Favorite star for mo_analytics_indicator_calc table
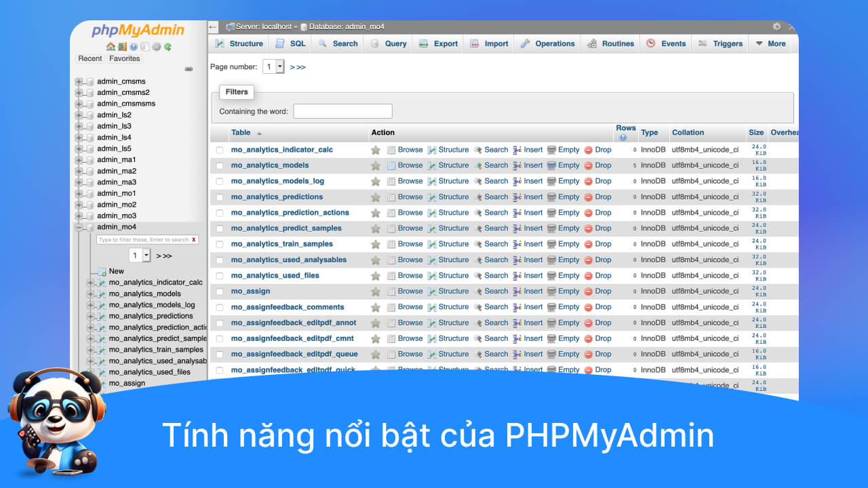The image size is (868, 488). 376,150
